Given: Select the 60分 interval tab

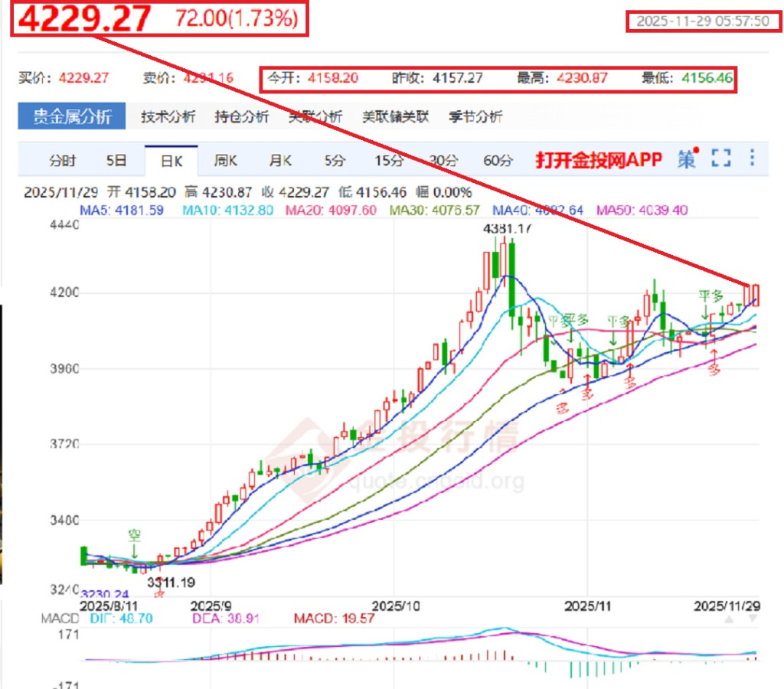Looking at the screenshot, I should 498,161.
